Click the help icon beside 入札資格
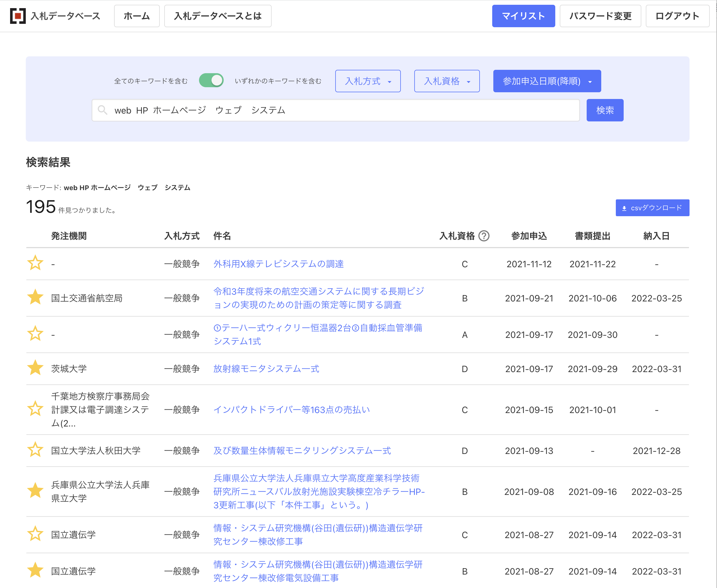 coord(484,236)
